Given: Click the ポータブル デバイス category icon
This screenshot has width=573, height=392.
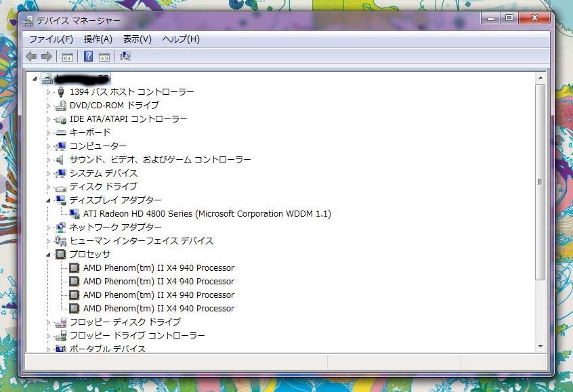Looking at the screenshot, I should 61,349.
